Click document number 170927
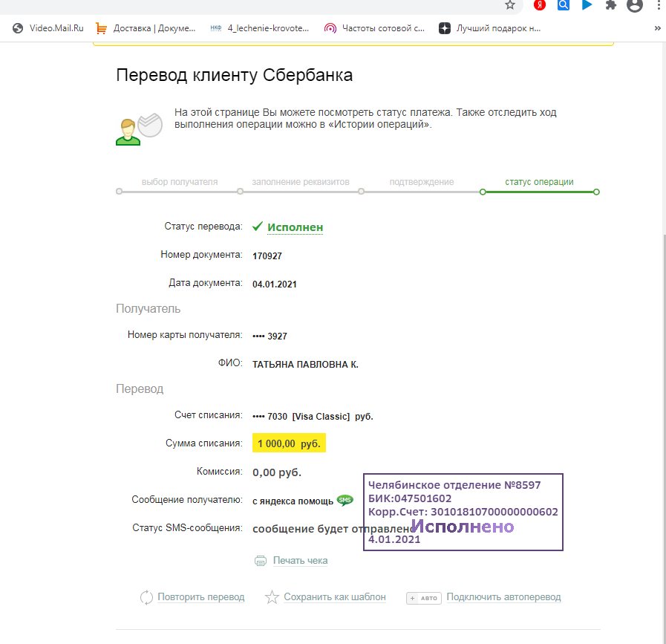 [x=267, y=256]
